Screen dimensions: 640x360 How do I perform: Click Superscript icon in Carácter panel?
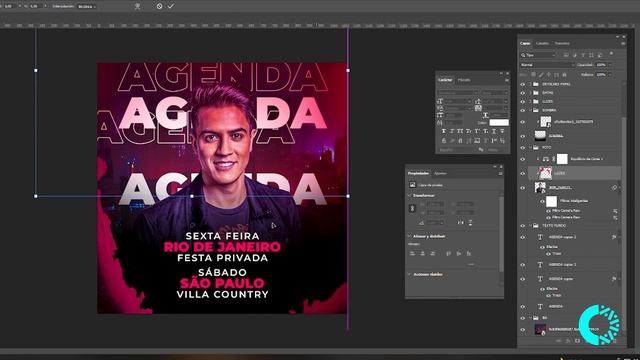pos(477,131)
